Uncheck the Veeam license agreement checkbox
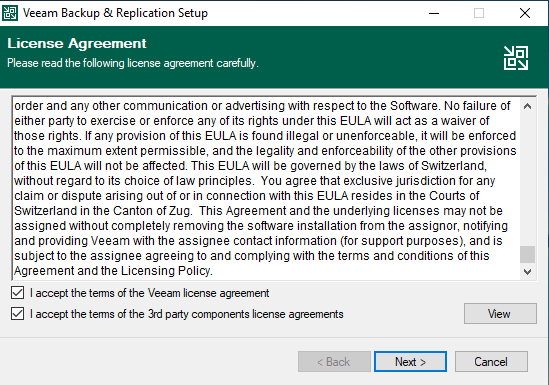 [x=18, y=293]
